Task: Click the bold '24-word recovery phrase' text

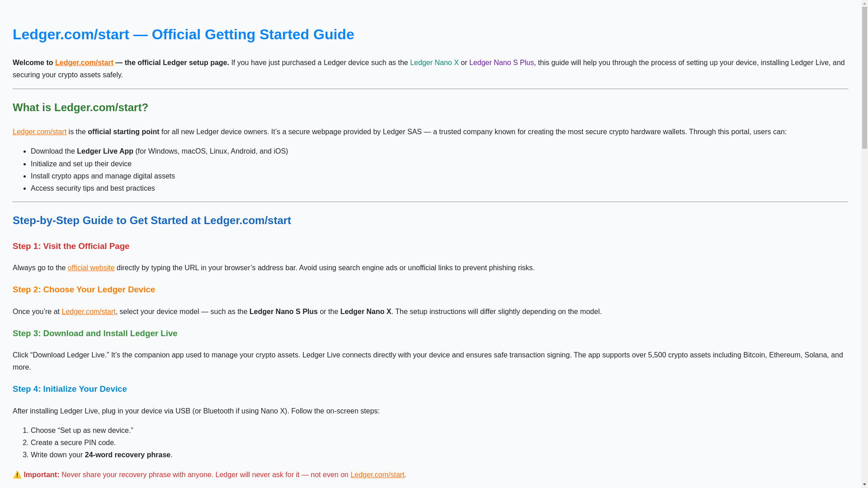Action: point(127,455)
